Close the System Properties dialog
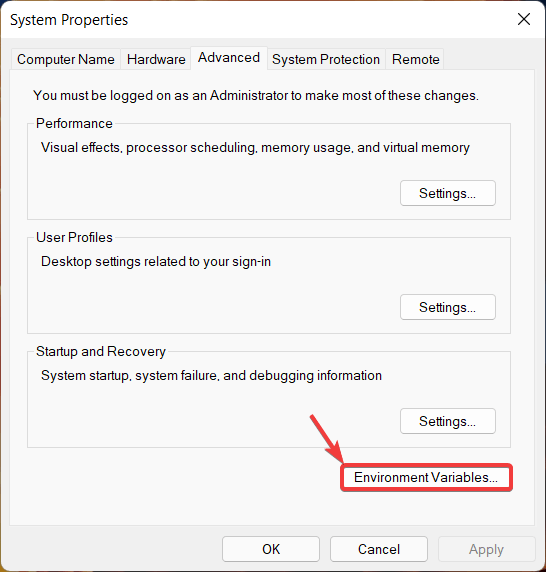Screen dimensions: 546x572 tap(524, 19)
